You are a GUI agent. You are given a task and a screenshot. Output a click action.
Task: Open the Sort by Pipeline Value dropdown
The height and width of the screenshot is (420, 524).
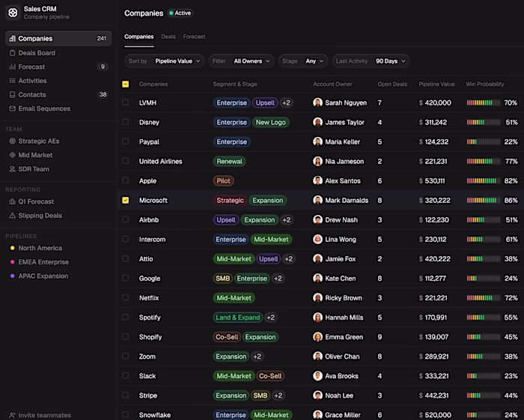click(165, 61)
